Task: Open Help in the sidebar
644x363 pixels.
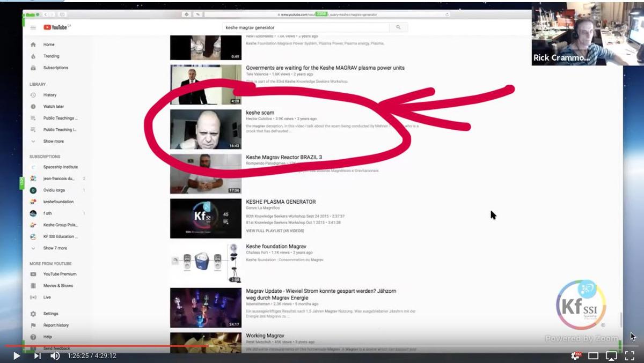Action: (x=47, y=337)
